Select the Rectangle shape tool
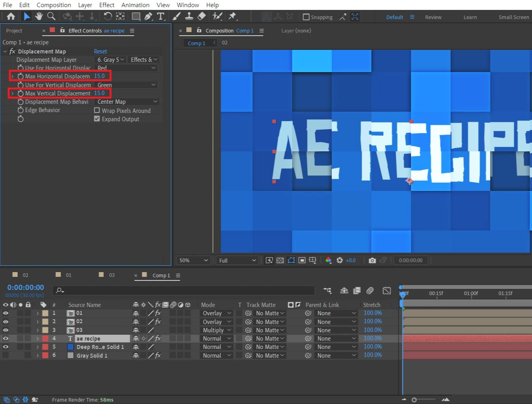 pyautogui.click(x=136, y=16)
